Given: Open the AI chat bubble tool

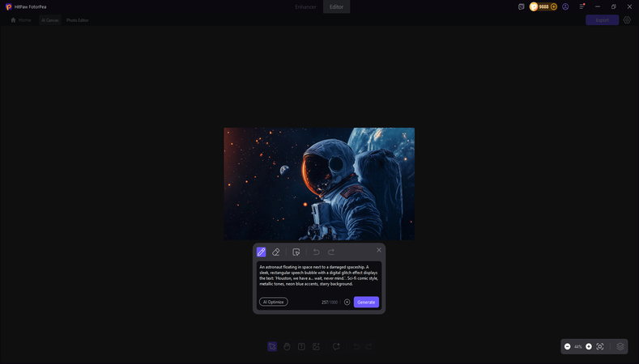Looking at the screenshot, I should click(336, 346).
